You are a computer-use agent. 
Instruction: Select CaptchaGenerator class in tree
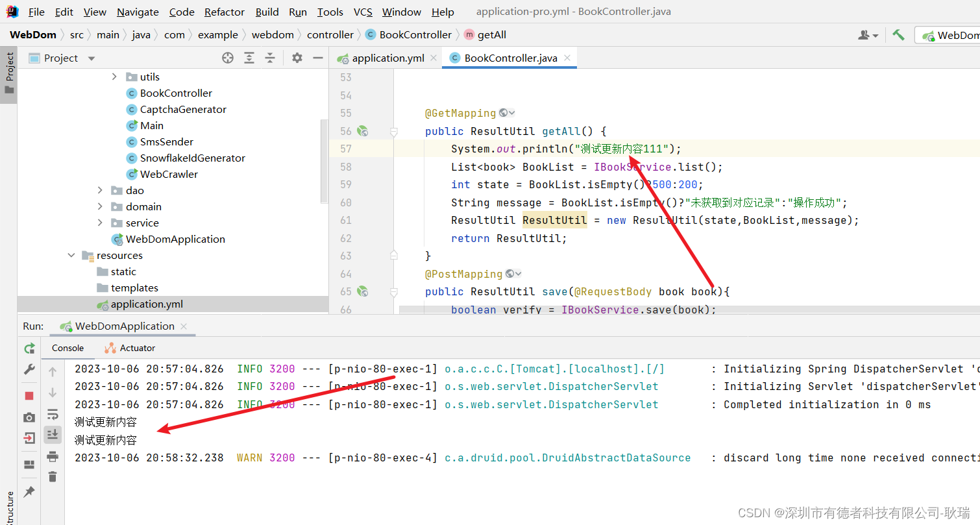pyautogui.click(x=183, y=109)
